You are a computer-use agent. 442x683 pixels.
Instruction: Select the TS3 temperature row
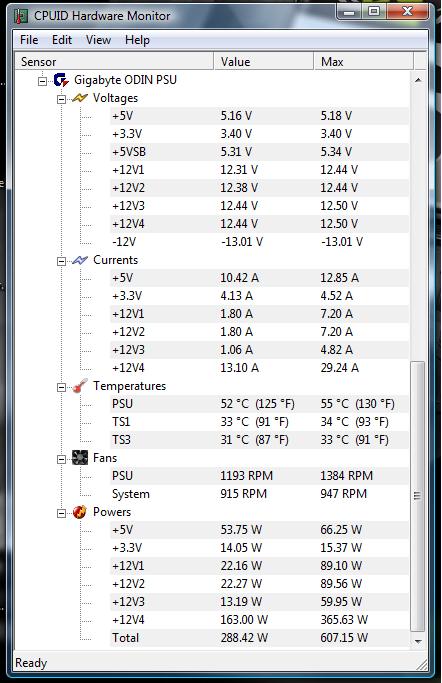click(x=259, y=440)
